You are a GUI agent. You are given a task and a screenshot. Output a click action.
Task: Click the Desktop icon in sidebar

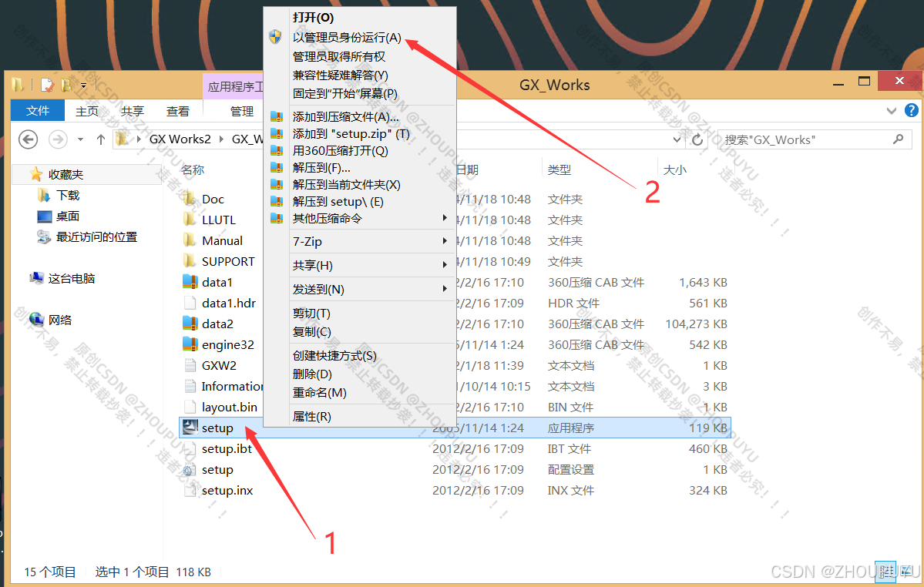point(44,216)
